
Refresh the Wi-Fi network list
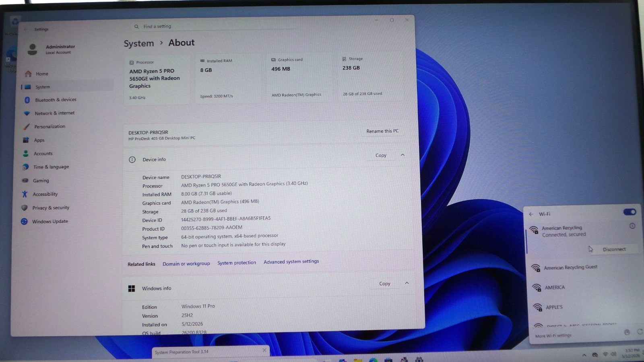[640, 332]
